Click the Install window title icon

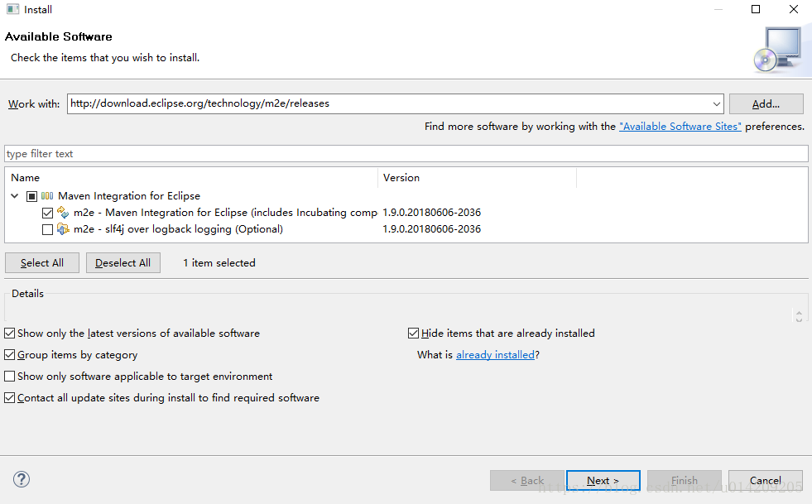point(12,9)
